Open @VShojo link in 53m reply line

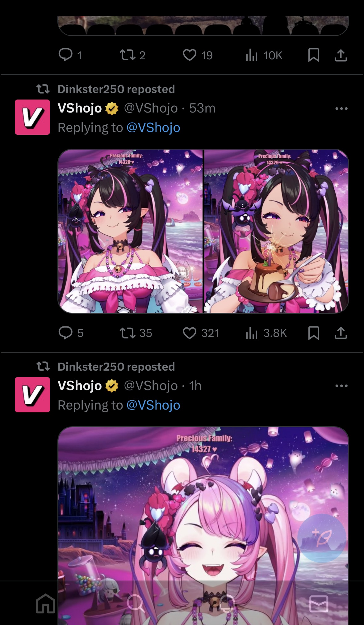coord(153,128)
